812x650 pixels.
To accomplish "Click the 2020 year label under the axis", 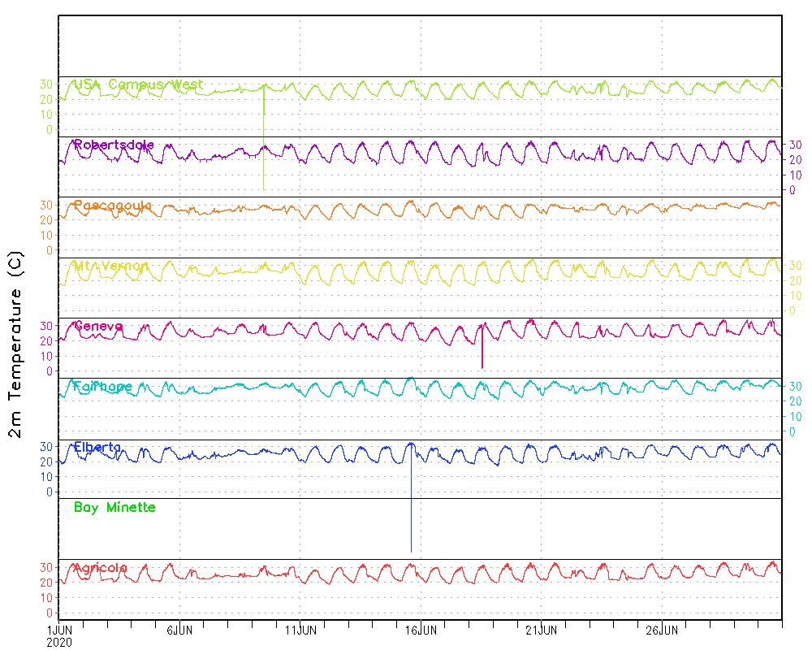I will tap(59, 643).
